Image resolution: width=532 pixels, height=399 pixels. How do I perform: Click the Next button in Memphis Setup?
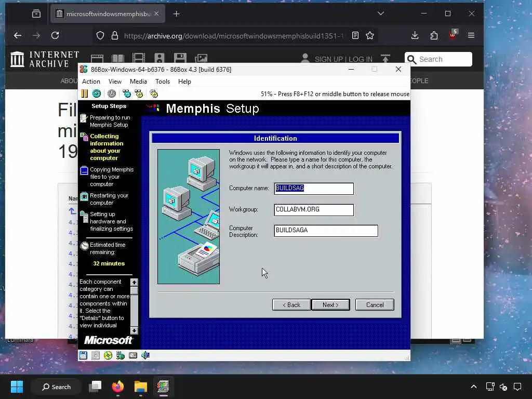pyautogui.click(x=330, y=304)
